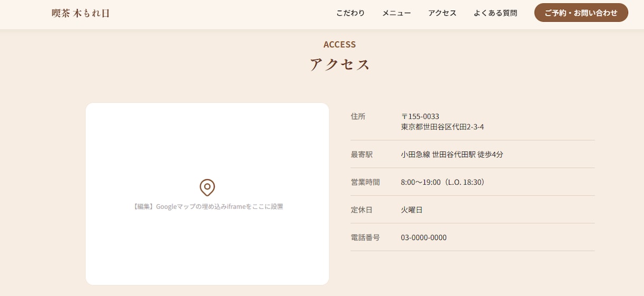Click the 火曜日 closed-day value

[412, 210]
